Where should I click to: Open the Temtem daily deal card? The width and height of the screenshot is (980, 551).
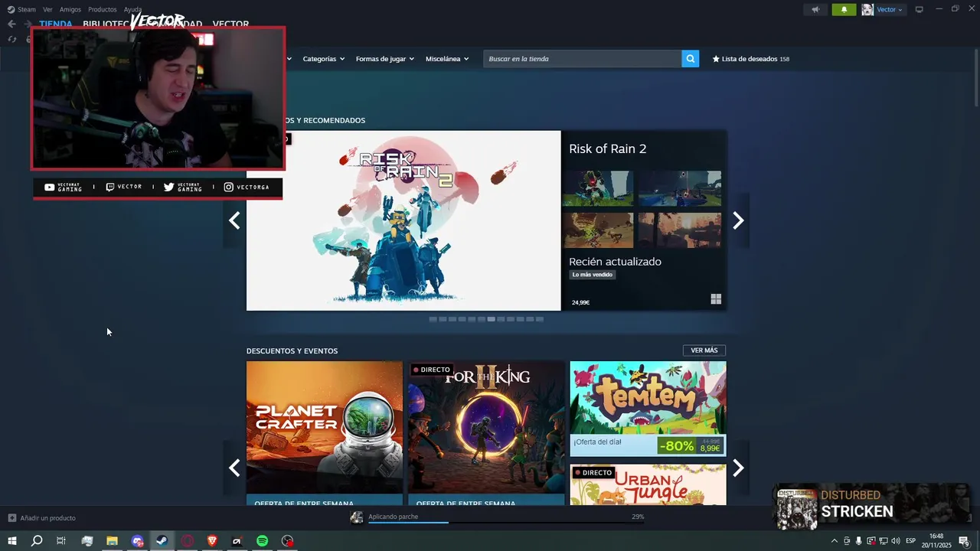(x=648, y=409)
